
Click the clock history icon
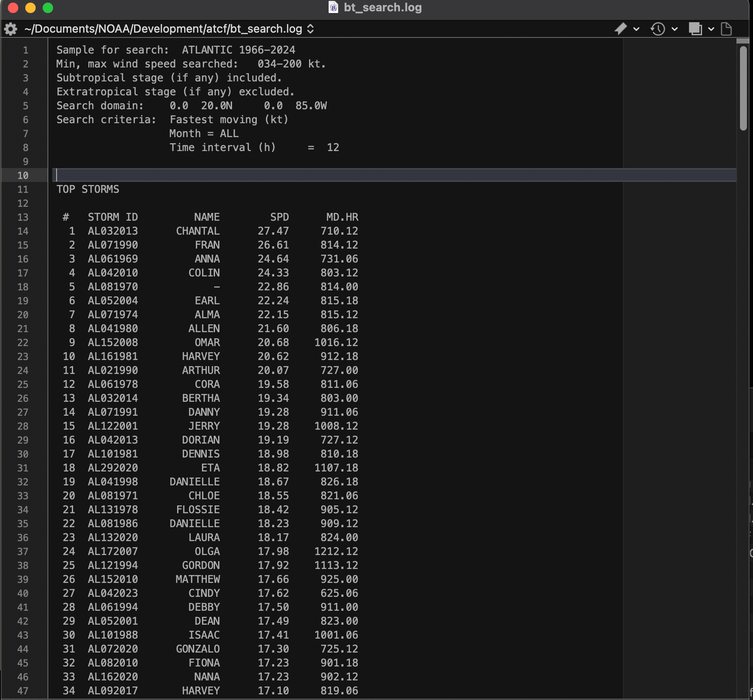coord(658,29)
